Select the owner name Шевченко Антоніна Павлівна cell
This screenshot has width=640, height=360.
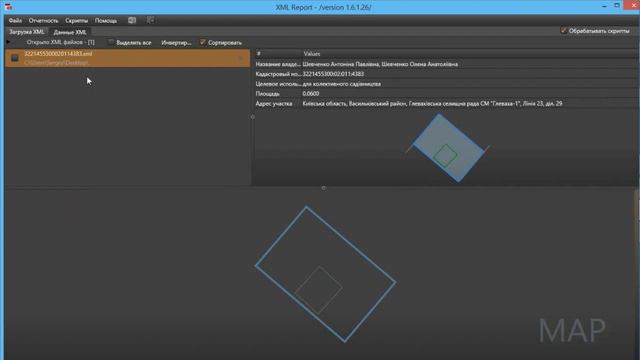(x=380, y=64)
